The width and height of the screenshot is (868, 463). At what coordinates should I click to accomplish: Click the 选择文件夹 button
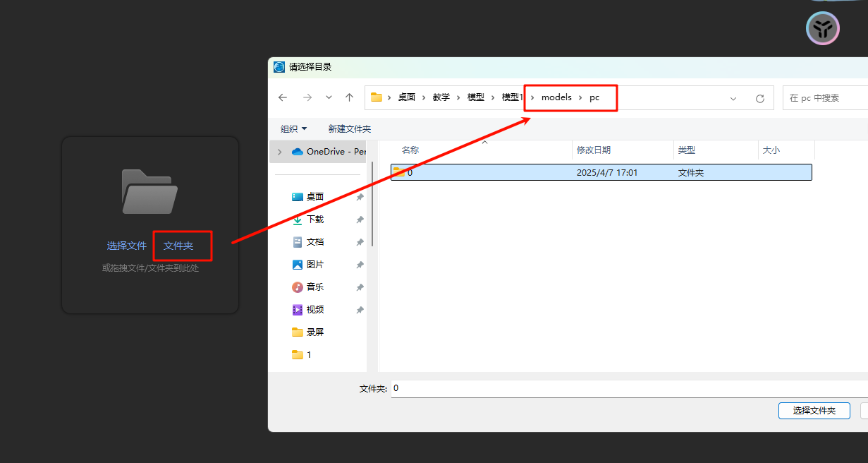[814, 411]
